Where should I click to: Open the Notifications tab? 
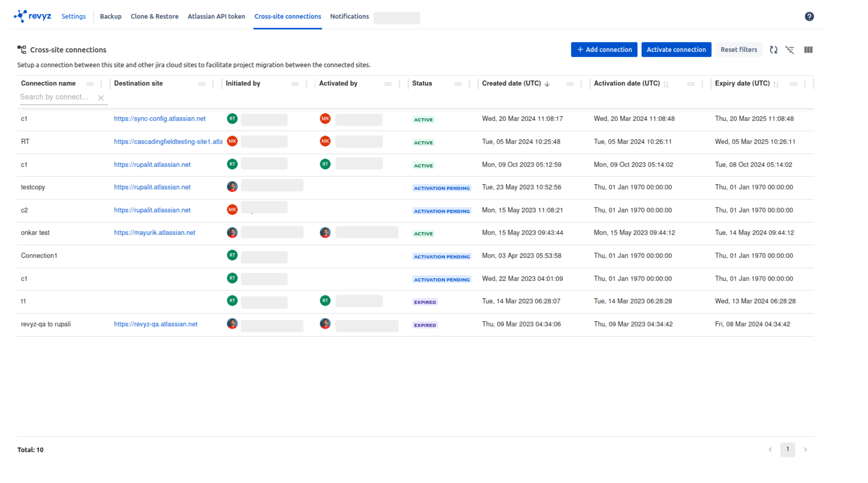(349, 16)
